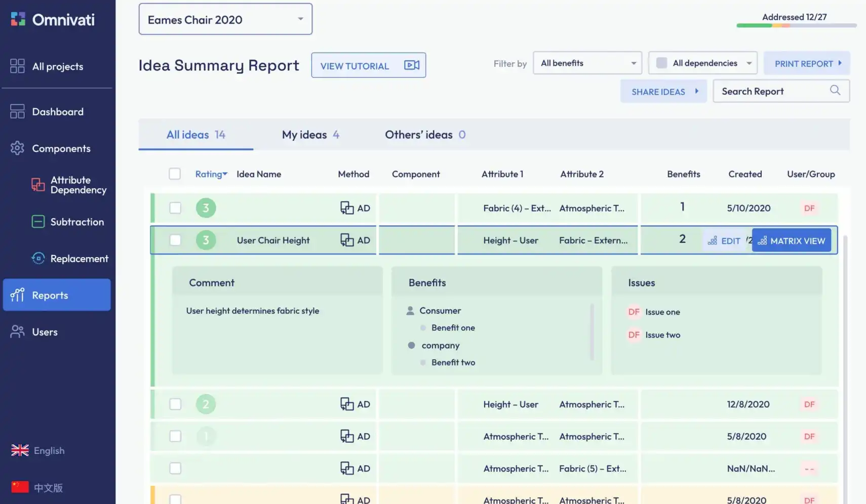Click AD method icon in User Chair Height row
The height and width of the screenshot is (504, 866).
click(347, 240)
